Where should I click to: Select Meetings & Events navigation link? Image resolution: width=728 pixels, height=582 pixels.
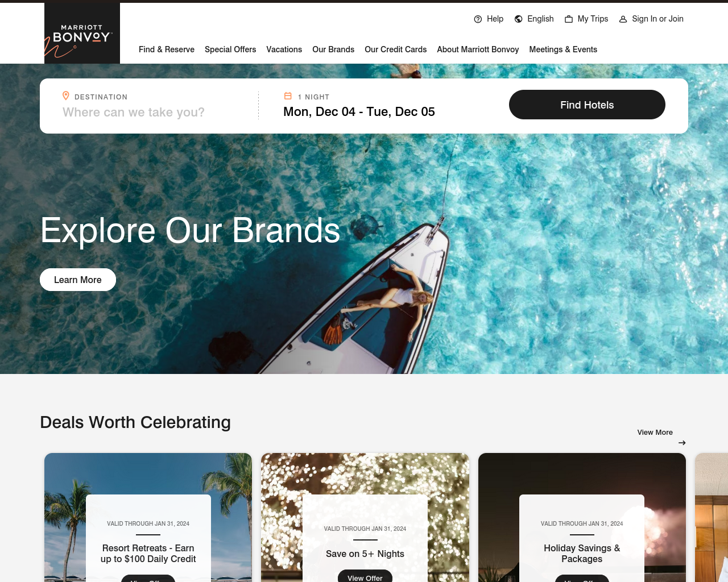click(x=563, y=49)
